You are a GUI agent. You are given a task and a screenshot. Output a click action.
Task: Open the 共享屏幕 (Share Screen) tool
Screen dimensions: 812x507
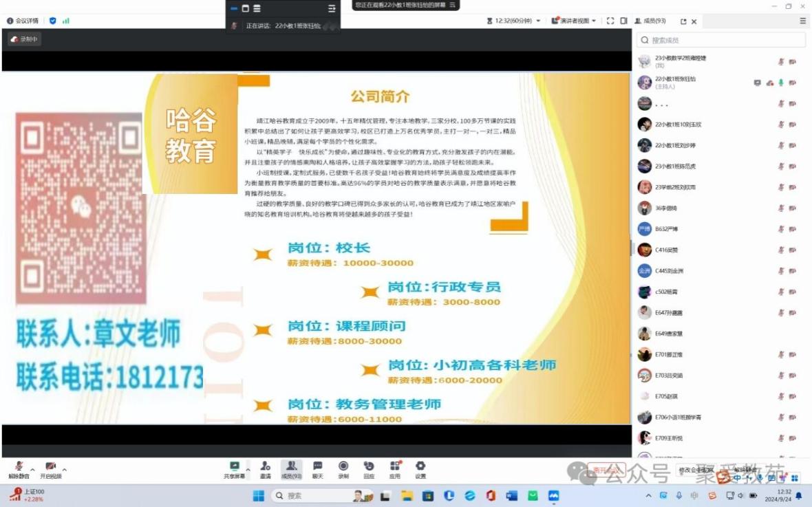pyautogui.click(x=234, y=469)
